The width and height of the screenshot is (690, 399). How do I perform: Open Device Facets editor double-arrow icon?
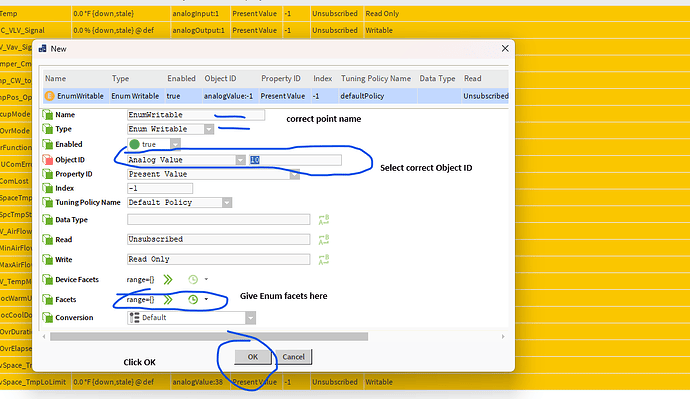[168, 279]
